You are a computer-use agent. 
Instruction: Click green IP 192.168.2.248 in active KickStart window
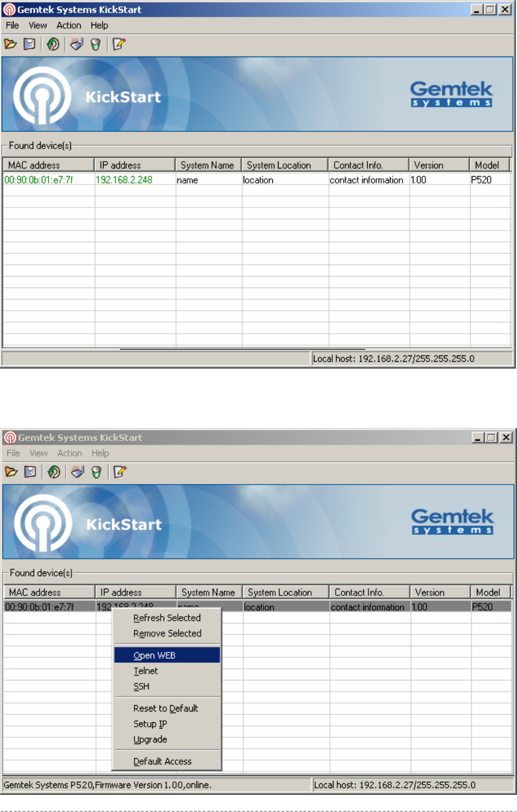[124, 179]
